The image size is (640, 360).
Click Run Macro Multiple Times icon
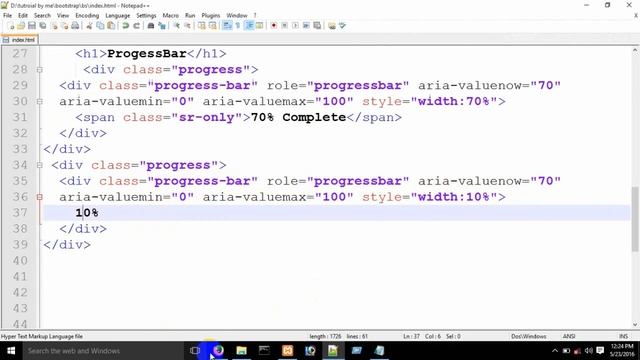(306, 26)
